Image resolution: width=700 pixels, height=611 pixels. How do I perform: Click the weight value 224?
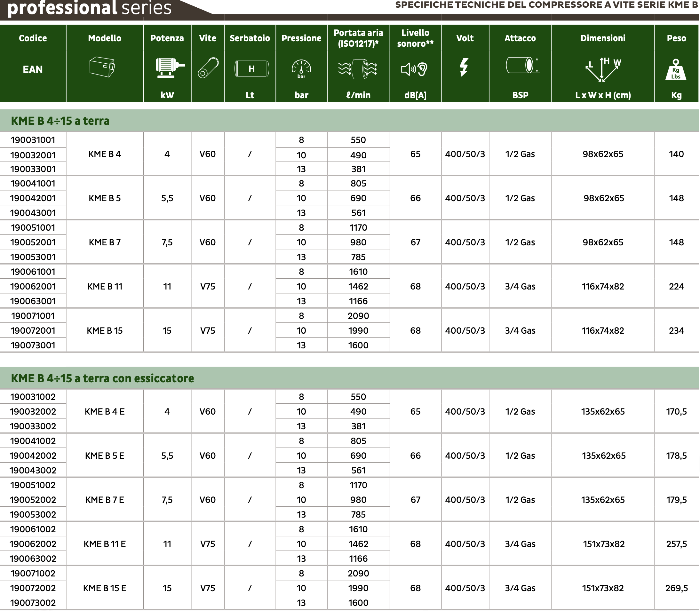coord(676,286)
